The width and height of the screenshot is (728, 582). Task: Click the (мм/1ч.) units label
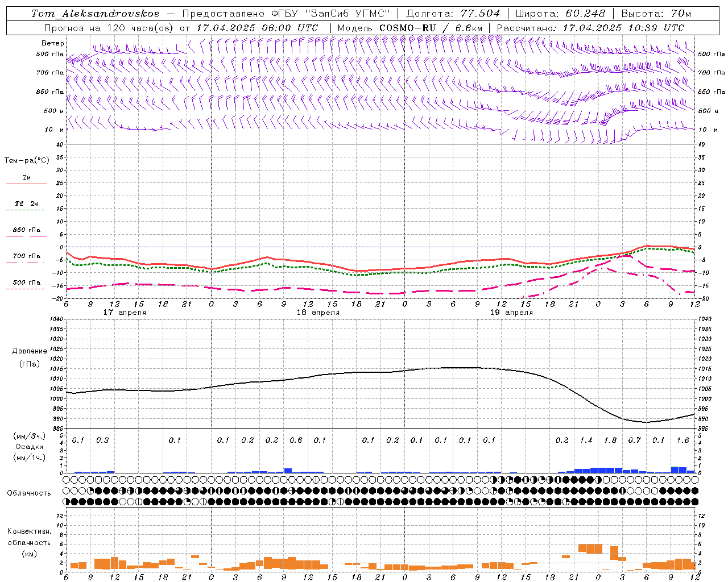[30, 458]
